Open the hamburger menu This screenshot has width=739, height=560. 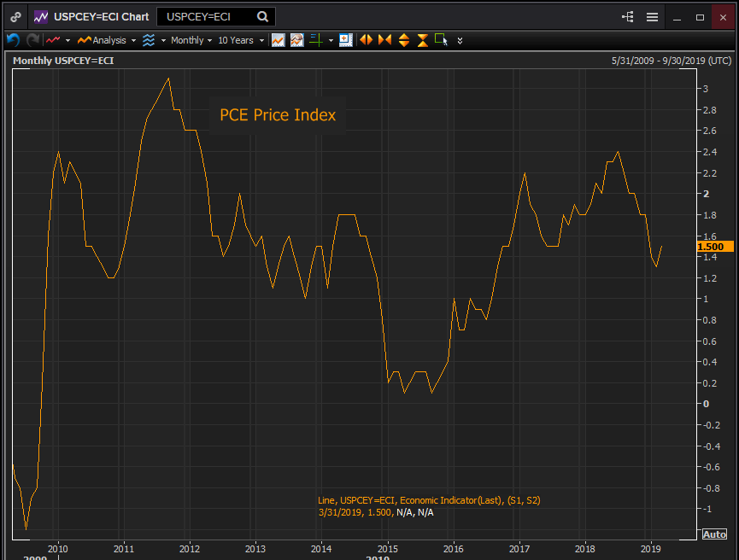pos(652,17)
